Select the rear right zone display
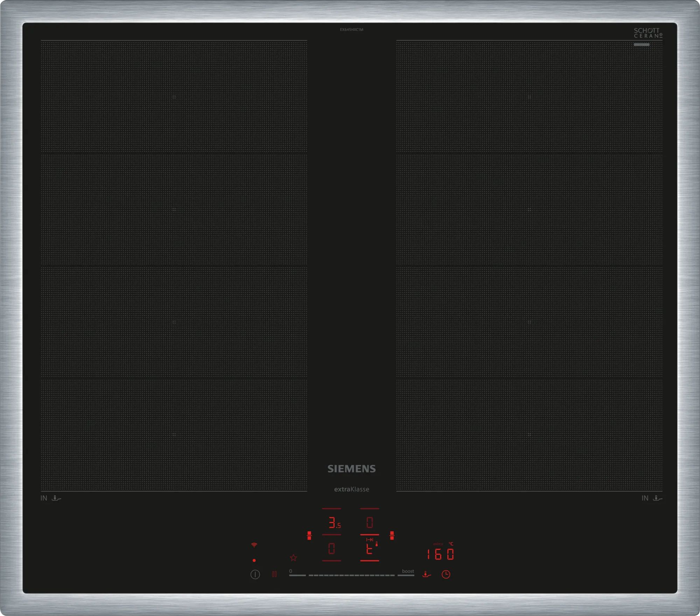Image resolution: width=700 pixels, height=616 pixels. pyautogui.click(x=370, y=523)
